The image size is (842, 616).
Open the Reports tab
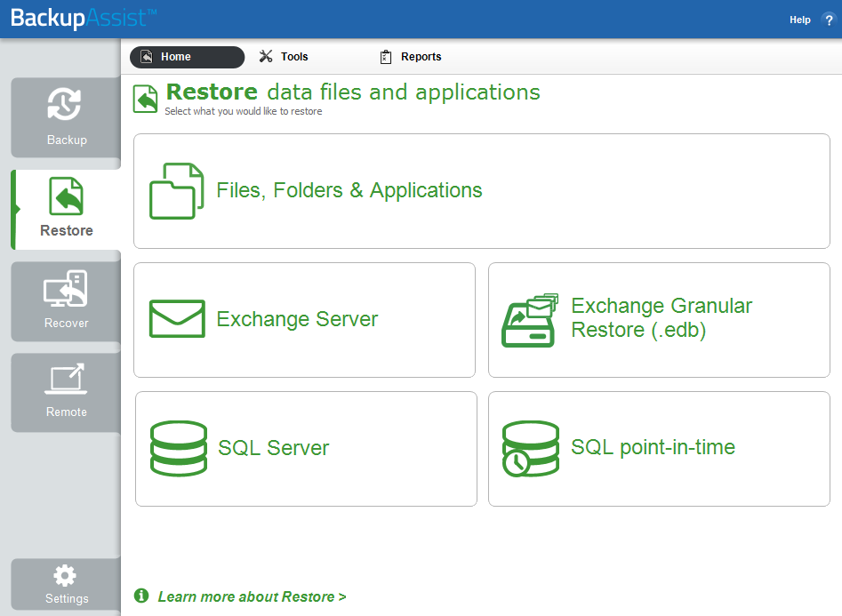pyautogui.click(x=410, y=57)
